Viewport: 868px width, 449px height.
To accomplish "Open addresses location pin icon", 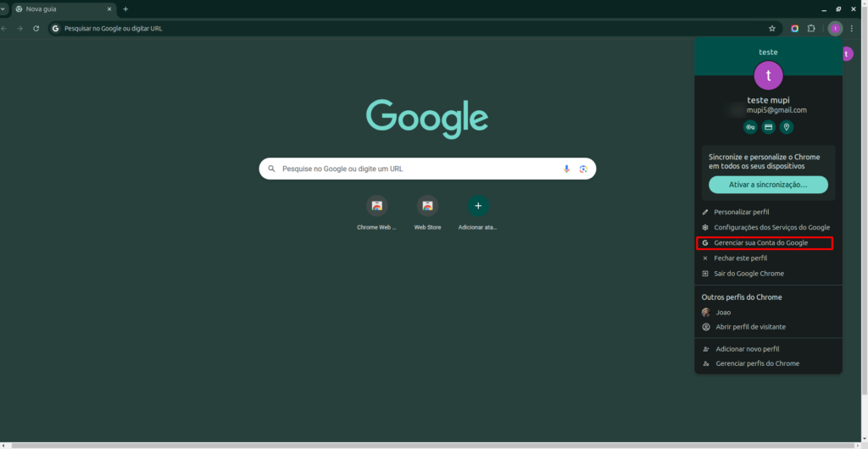I will point(787,127).
